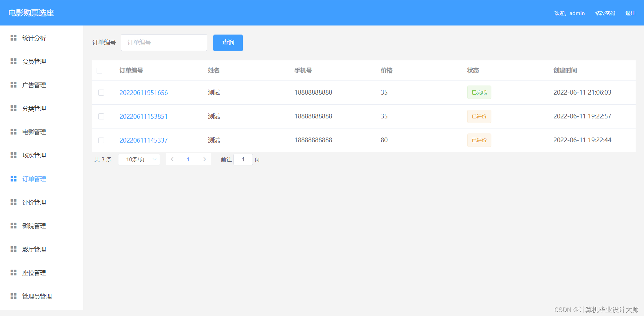Image resolution: width=644 pixels, height=316 pixels.
Task: Click the 价格 column header
Action: pyautogui.click(x=386, y=70)
